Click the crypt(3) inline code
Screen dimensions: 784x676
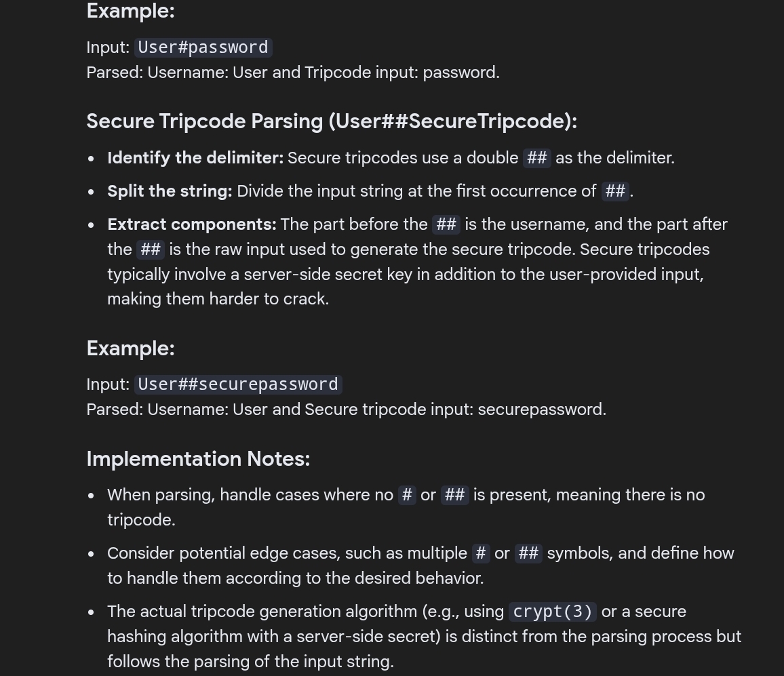click(552, 612)
